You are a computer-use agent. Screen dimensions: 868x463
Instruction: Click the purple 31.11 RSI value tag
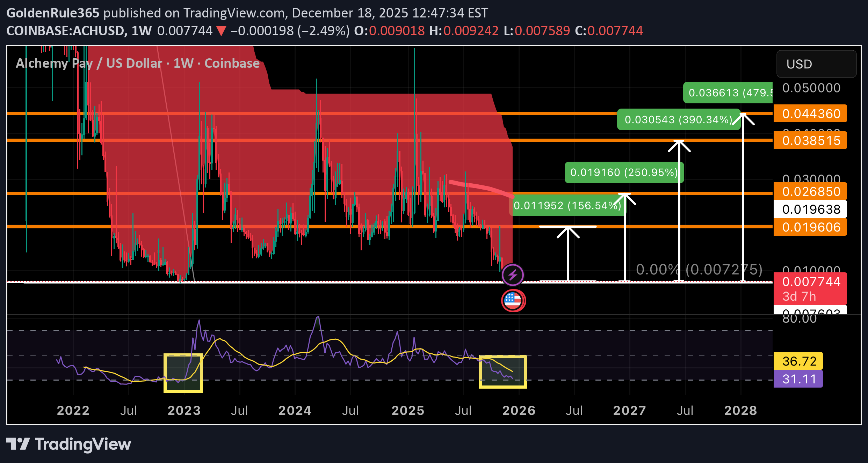pos(799,379)
